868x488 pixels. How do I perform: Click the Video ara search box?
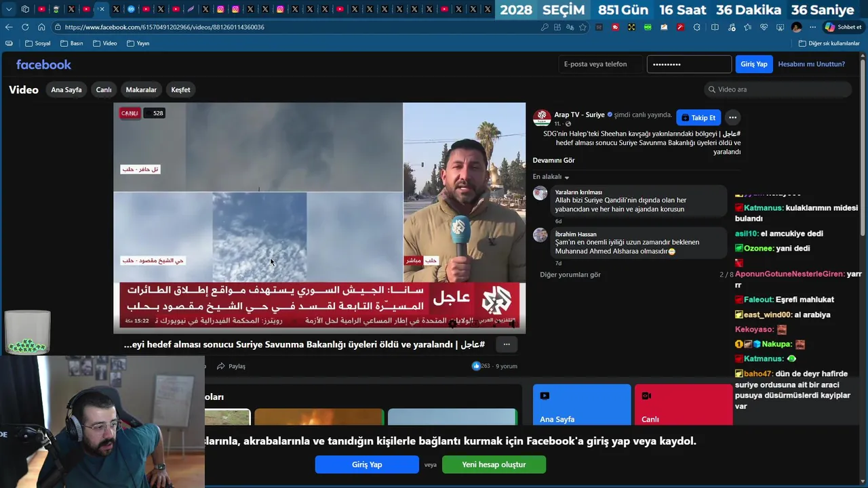(778, 89)
